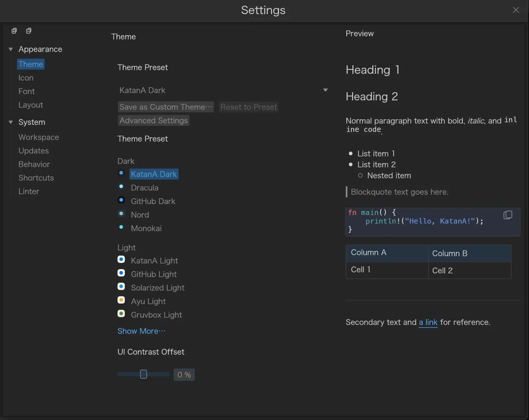The height and width of the screenshot is (420, 529).
Task: Open the Behavior settings page
Action: click(34, 164)
